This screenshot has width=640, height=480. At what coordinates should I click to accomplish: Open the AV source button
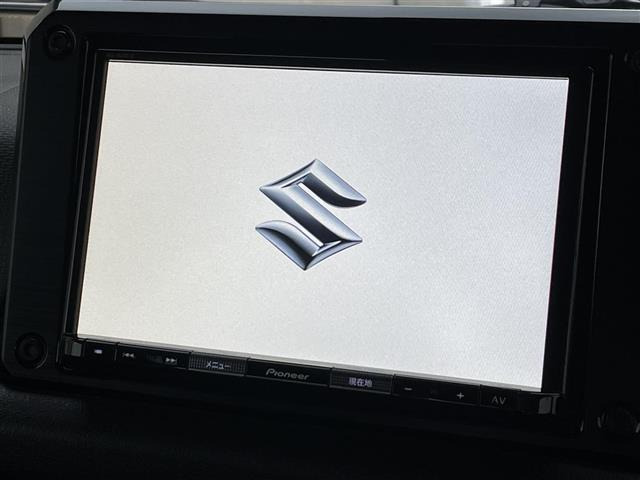(498, 400)
